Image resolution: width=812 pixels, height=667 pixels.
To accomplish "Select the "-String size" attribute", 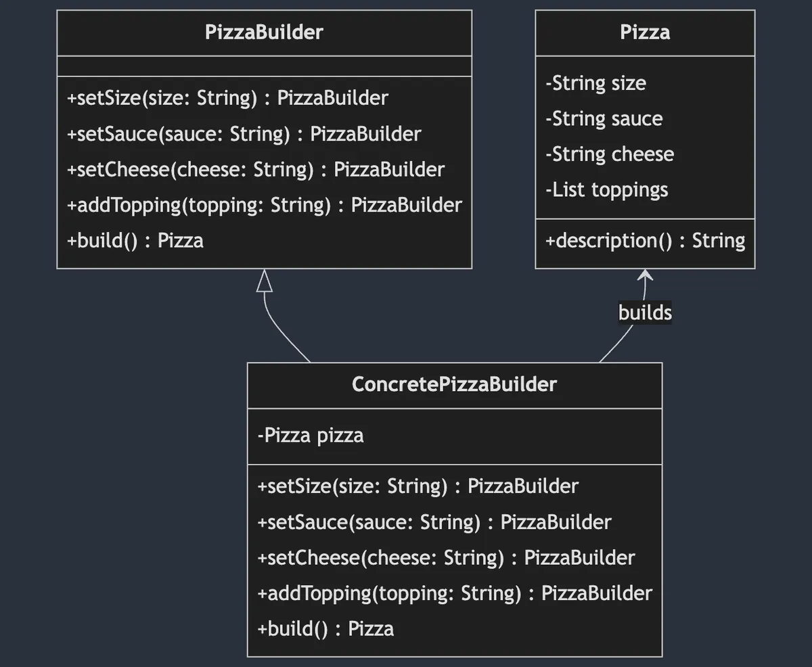I will 595,83.
